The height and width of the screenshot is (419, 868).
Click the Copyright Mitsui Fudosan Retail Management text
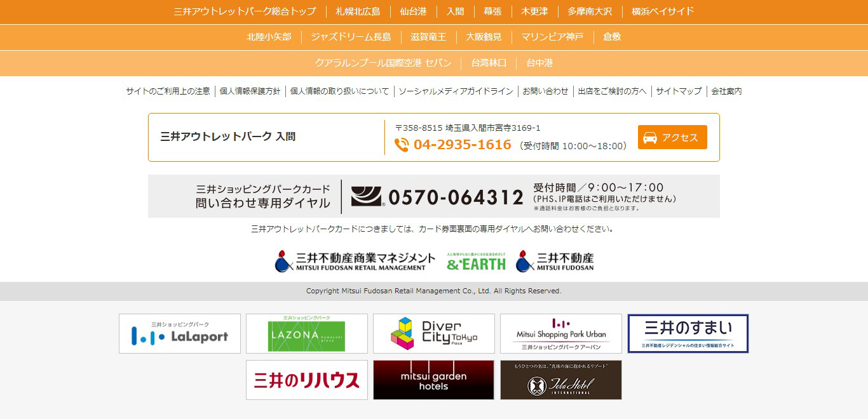click(434, 291)
